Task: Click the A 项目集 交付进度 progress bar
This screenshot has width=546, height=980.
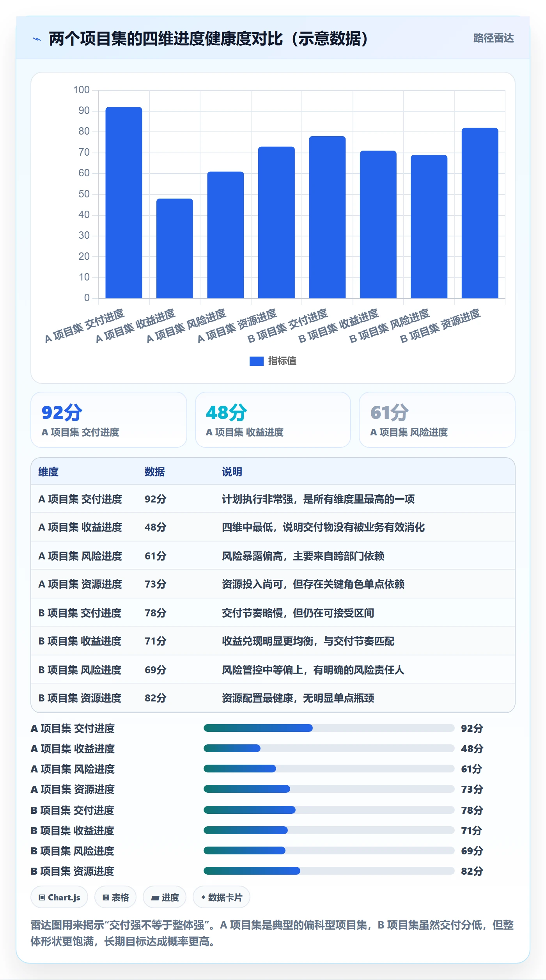Action: (329, 728)
